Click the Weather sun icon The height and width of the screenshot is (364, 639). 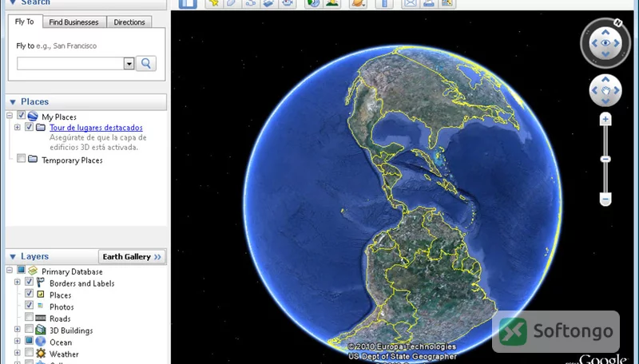[x=41, y=353]
